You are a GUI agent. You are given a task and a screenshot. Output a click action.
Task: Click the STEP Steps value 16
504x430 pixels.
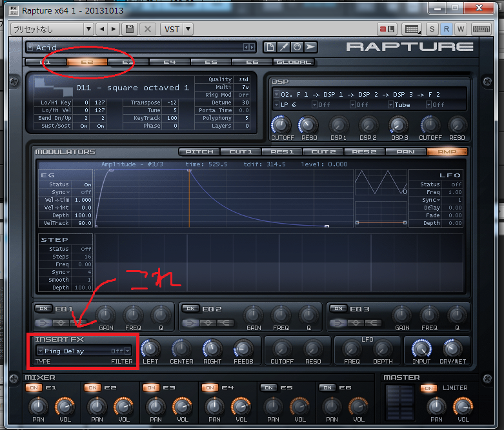coord(87,257)
